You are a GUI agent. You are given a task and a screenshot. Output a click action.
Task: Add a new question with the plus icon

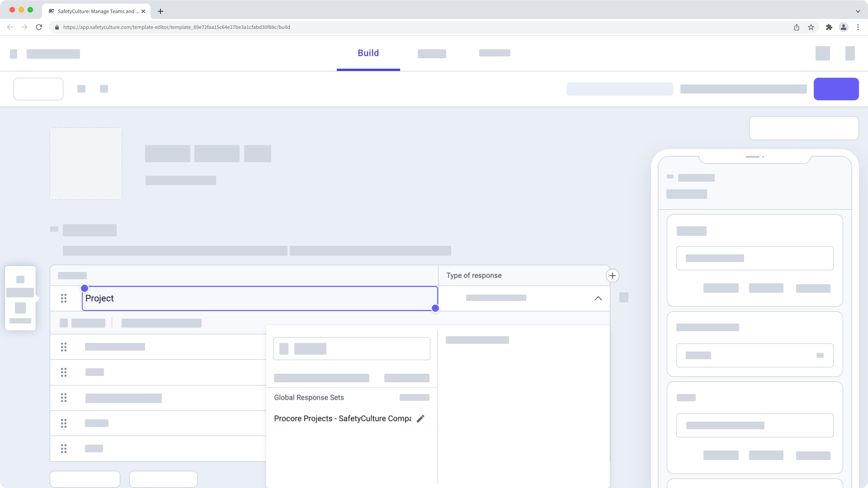[613, 275]
